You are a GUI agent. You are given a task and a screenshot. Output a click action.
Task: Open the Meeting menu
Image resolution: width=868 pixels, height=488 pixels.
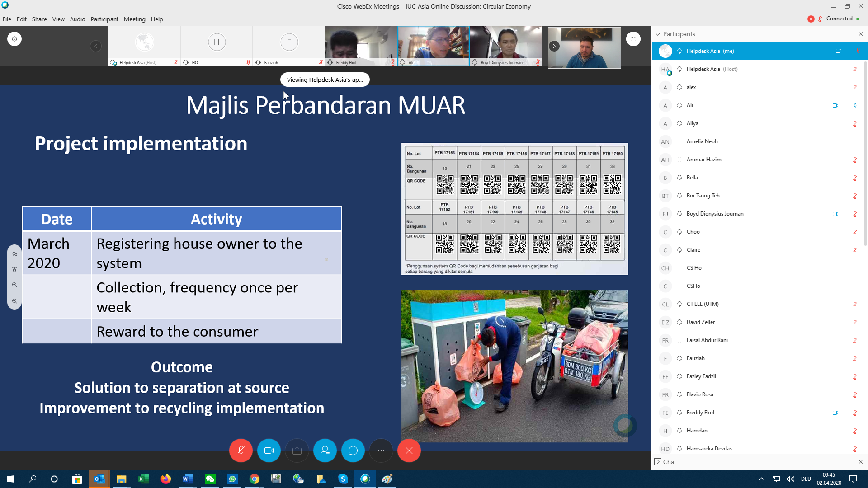tap(134, 19)
